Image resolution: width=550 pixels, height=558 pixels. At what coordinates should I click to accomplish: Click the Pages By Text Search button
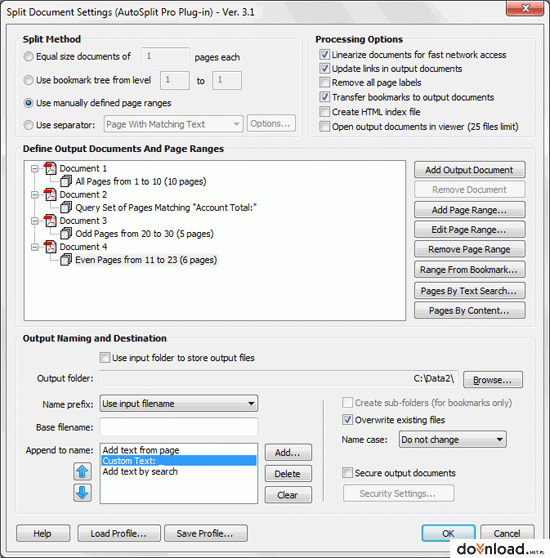tap(470, 291)
